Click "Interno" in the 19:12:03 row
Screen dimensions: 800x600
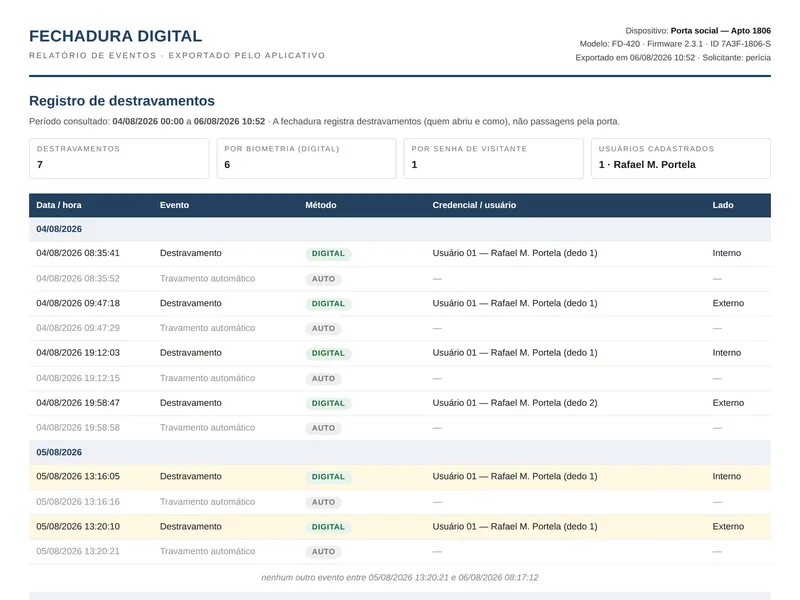(727, 353)
